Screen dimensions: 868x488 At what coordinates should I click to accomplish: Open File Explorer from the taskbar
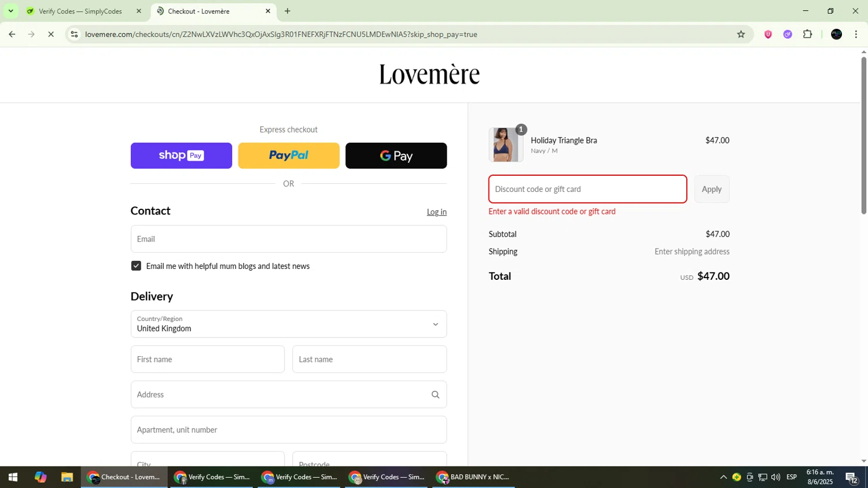pos(67,477)
